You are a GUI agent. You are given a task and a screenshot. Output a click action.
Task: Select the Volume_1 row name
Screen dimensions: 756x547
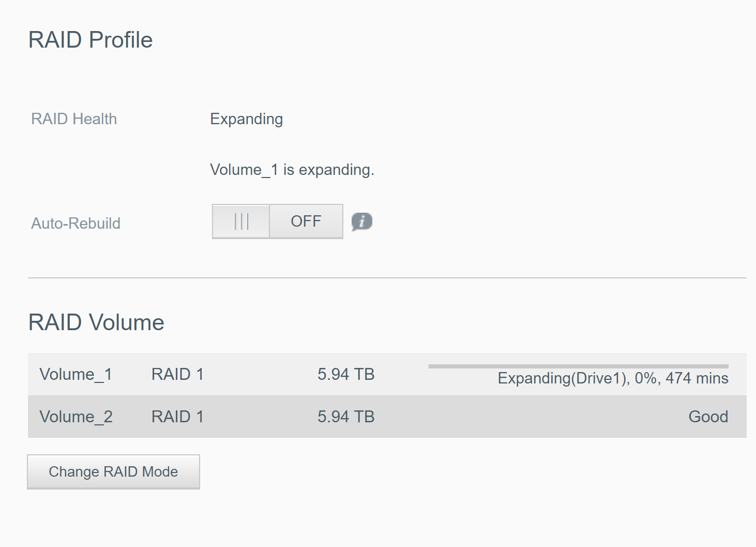point(76,375)
